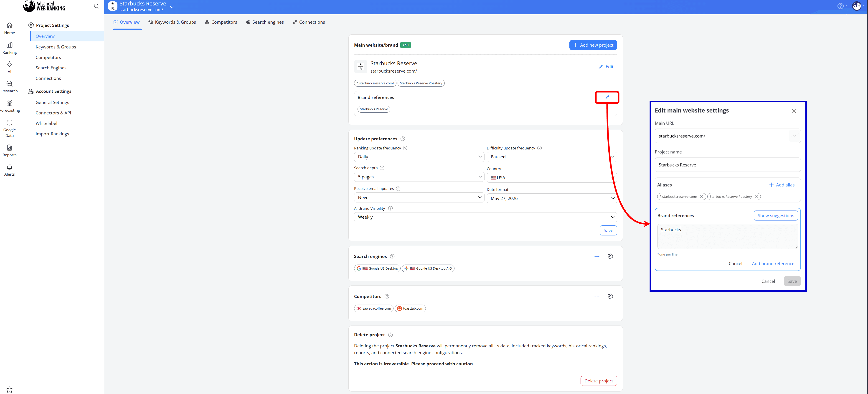
Task: Open the Ranking update frequency Daily dropdown
Action: [419, 157]
